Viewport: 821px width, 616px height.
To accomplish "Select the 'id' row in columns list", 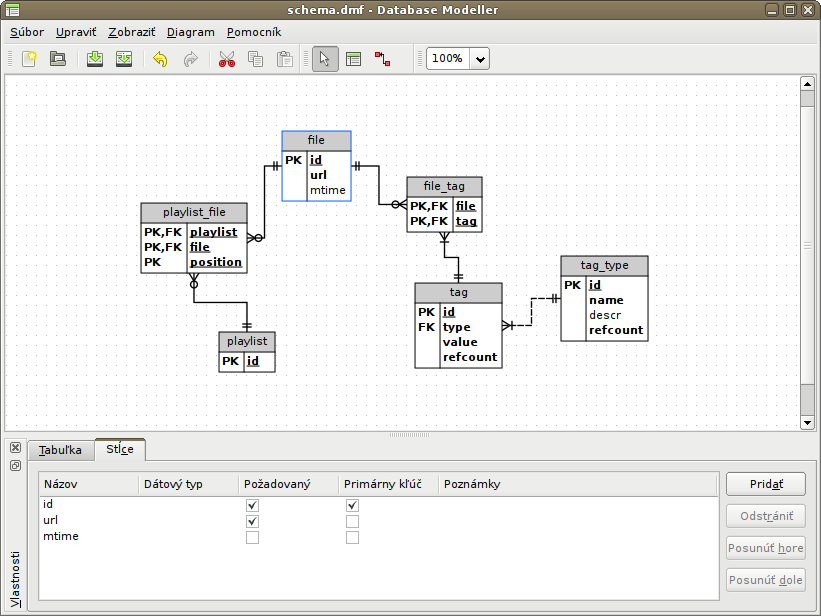I will coord(379,505).
